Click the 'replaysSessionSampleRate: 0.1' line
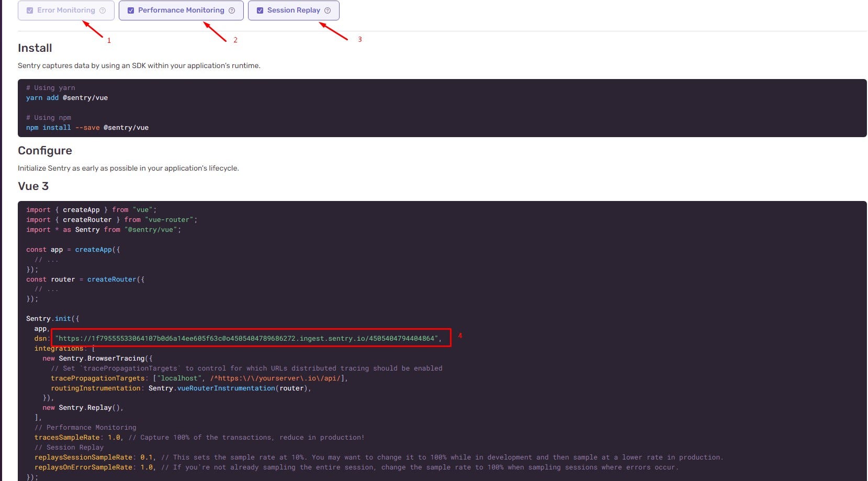This screenshot has height=481, width=868. pyautogui.click(x=379, y=457)
